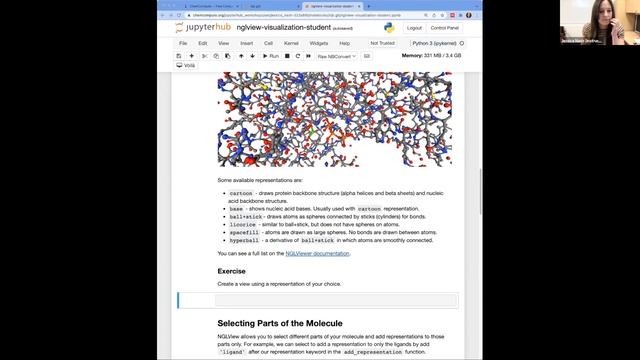Click the 'licorice' code text
640x360 pixels.
point(242,224)
